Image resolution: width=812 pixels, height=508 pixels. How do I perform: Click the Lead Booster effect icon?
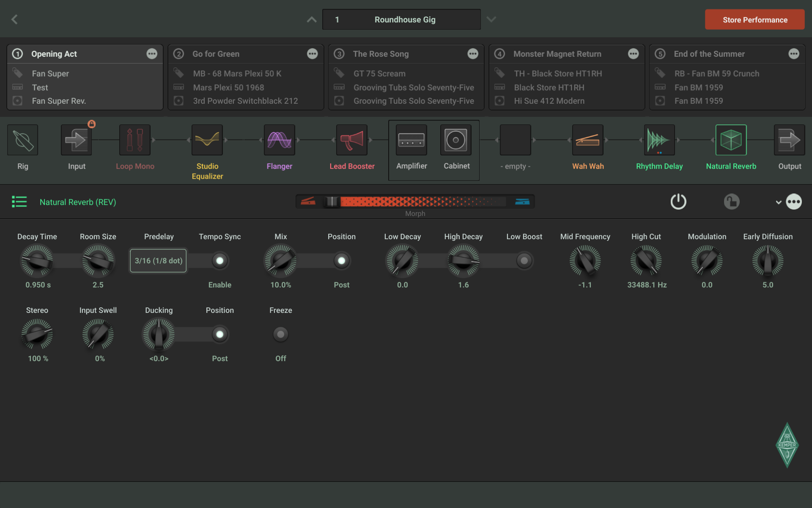(x=351, y=140)
